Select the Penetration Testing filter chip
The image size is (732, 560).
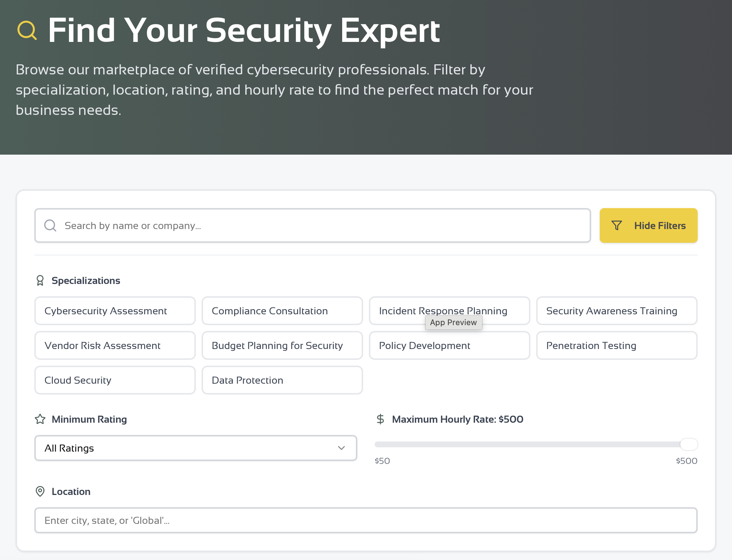pos(617,345)
